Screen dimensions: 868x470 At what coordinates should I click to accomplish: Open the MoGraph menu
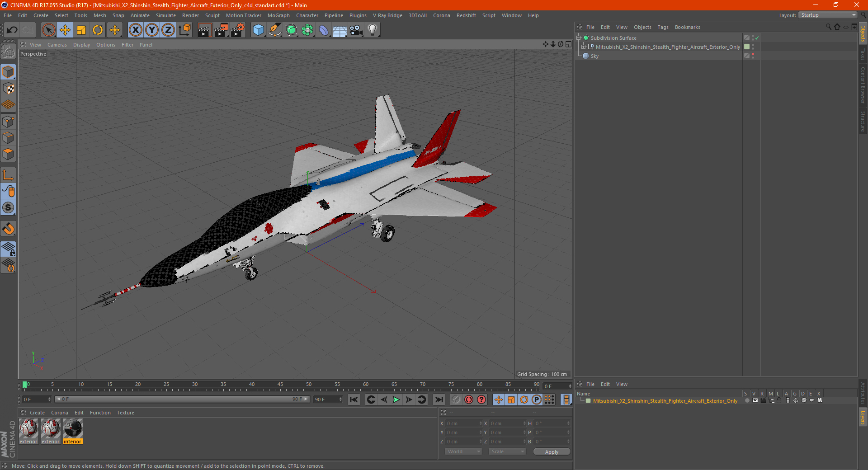pos(278,15)
